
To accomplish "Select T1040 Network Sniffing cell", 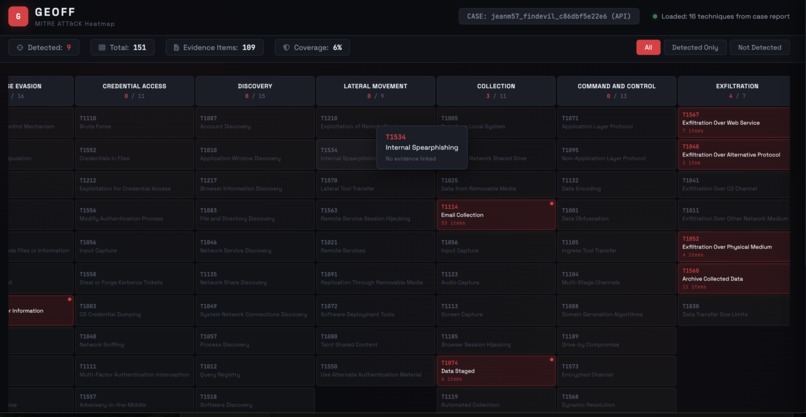I will (x=134, y=340).
